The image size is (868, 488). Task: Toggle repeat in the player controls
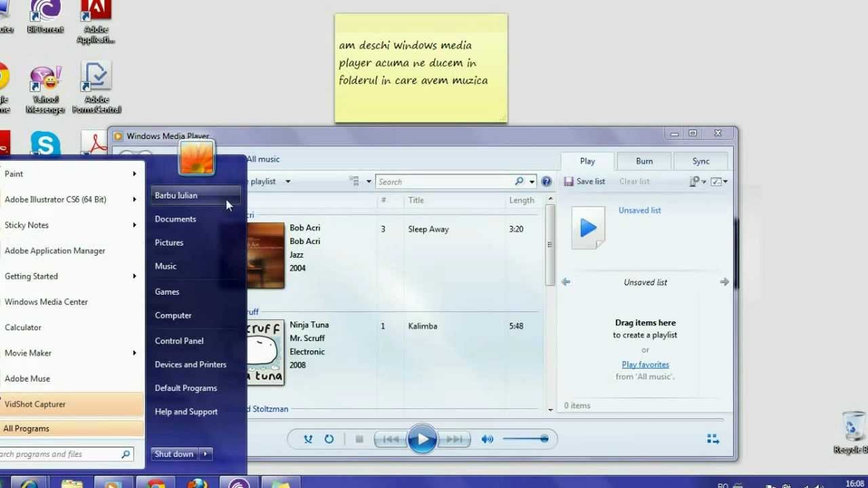tap(329, 439)
